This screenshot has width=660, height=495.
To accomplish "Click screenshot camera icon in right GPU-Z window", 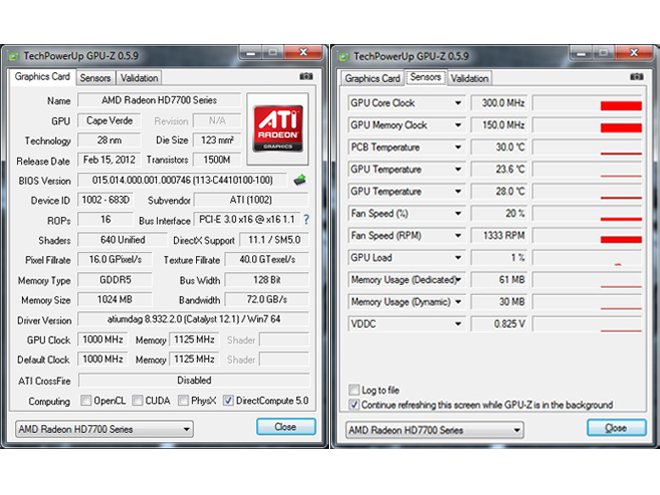I will point(636,77).
